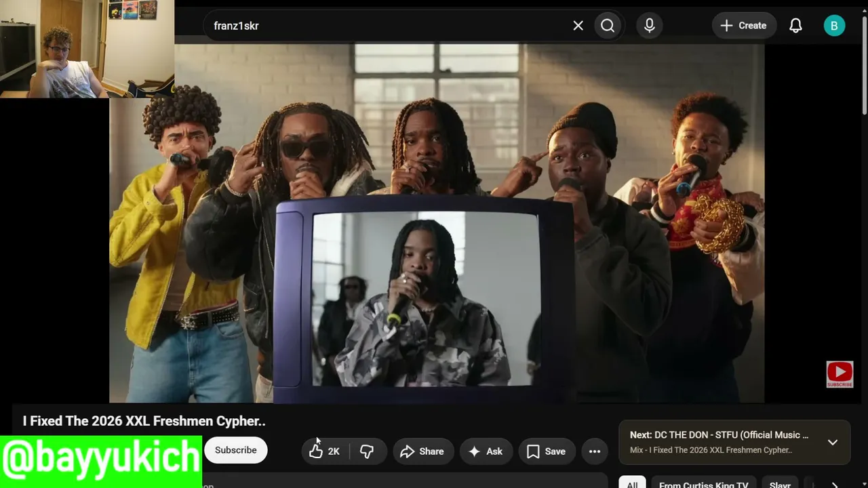This screenshot has width=868, height=488.
Task: Subscribe to the channel
Action: [x=236, y=450]
